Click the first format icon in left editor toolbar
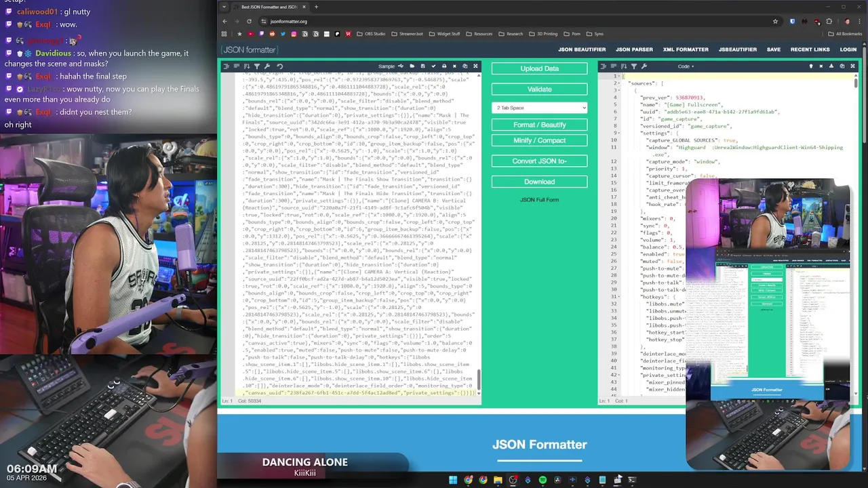The width and height of the screenshot is (868, 488). click(226, 66)
